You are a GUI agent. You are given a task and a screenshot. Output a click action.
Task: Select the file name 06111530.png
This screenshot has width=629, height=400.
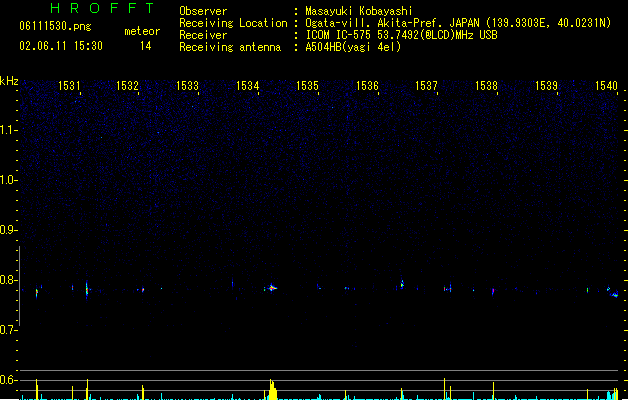tap(55, 26)
